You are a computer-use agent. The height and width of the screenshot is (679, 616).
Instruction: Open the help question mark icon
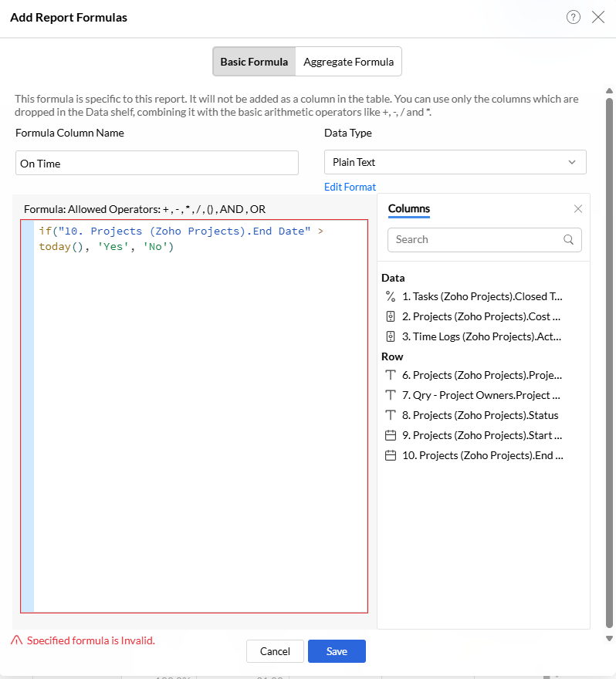point(573,17)
